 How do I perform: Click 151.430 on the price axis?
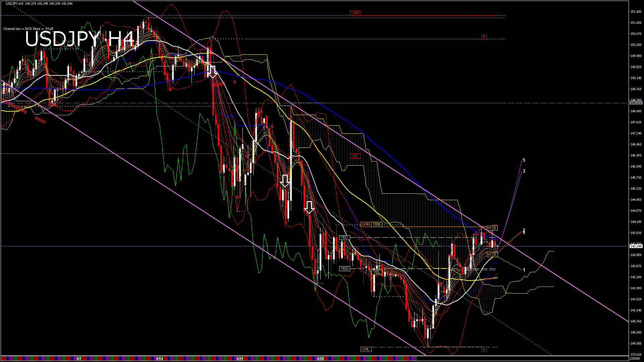point(636,12)
